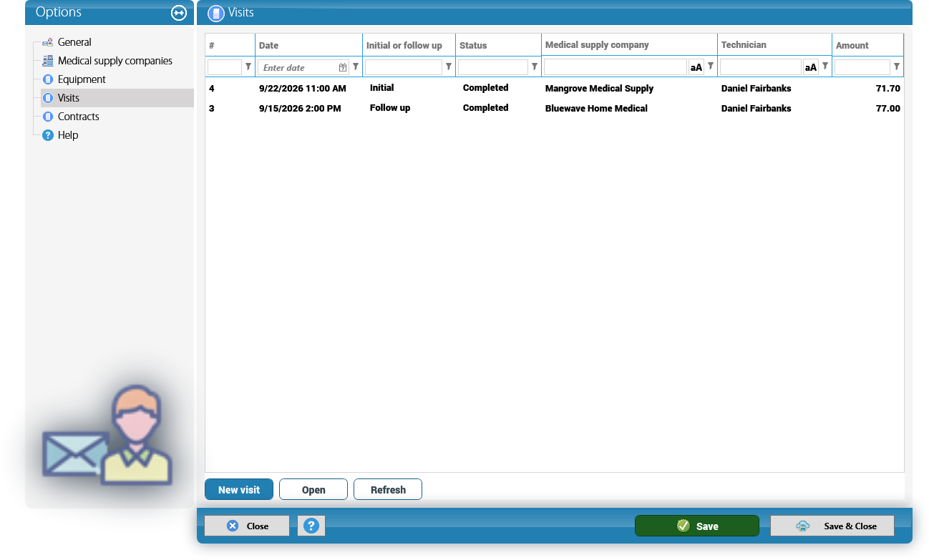The height and width of the screenshot is (560, 929).
Task: Click the New visit button
Action: tap(239, 489)
